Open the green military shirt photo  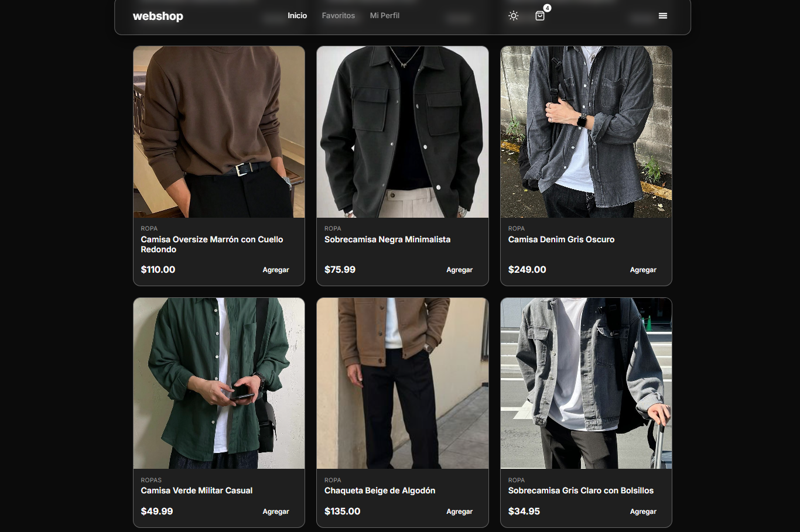coord(219,383)
